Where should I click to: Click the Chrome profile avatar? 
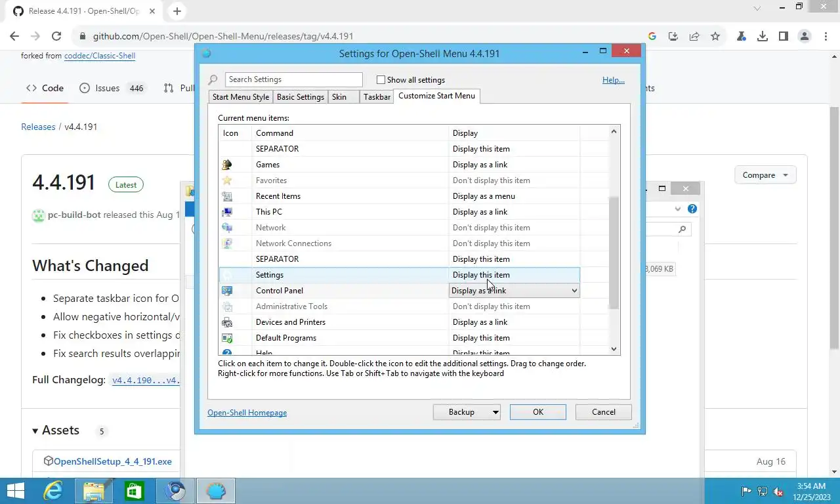coord(805,37)
